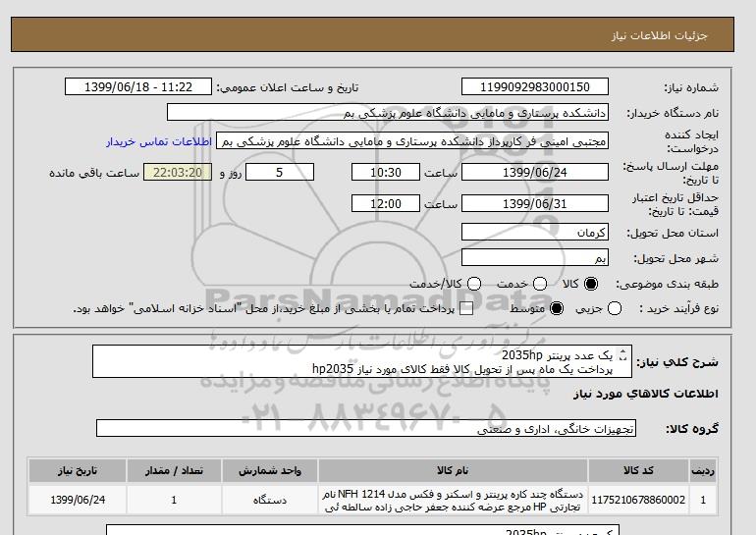Screen dimensions: 756x535
Task: Click the remaining days field showing 5
Action: (x=280, y=172)
